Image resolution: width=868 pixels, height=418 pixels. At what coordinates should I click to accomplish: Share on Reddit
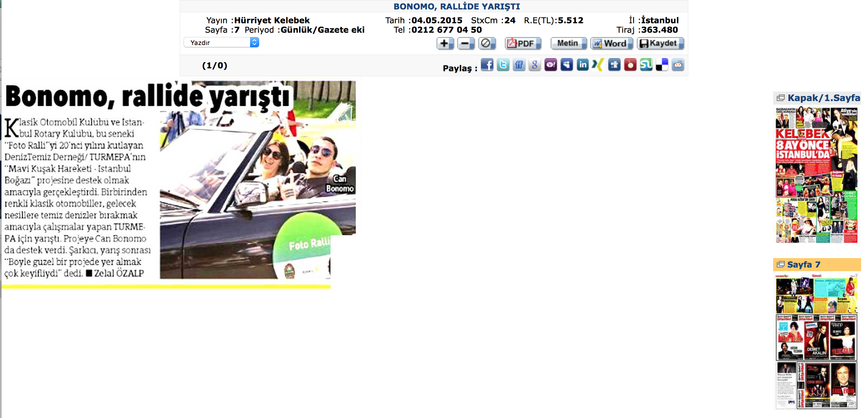click(x=678, y=65)
